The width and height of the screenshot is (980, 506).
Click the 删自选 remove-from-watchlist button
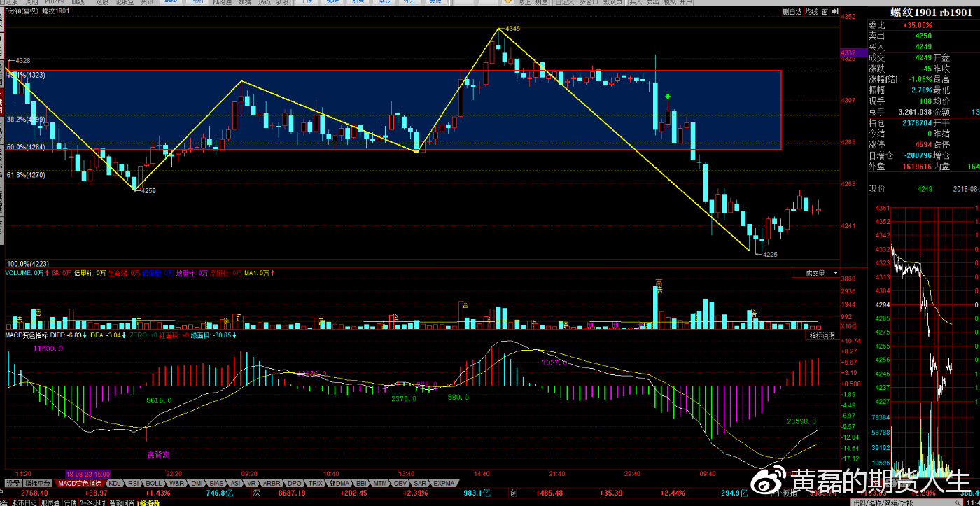[792, 12]
